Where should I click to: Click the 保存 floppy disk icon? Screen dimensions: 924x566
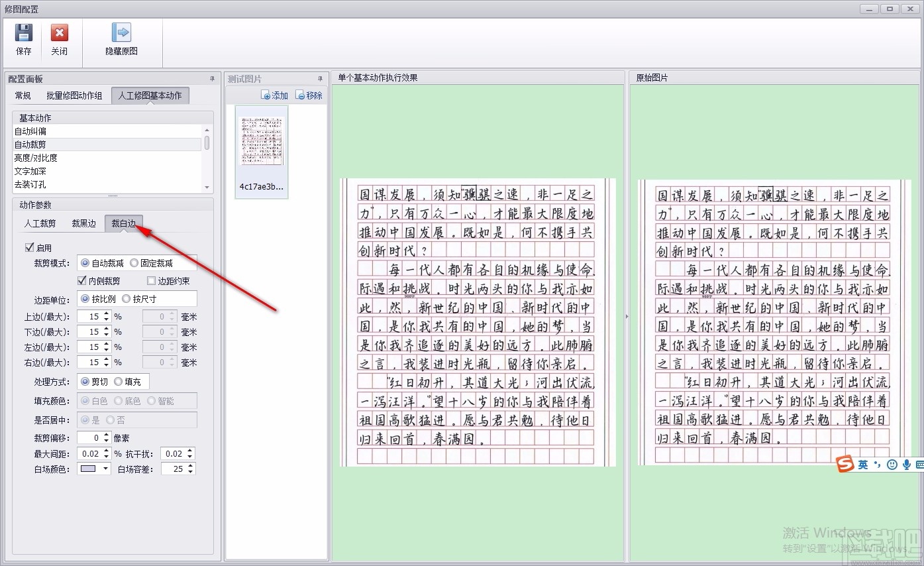click(24, 32)
